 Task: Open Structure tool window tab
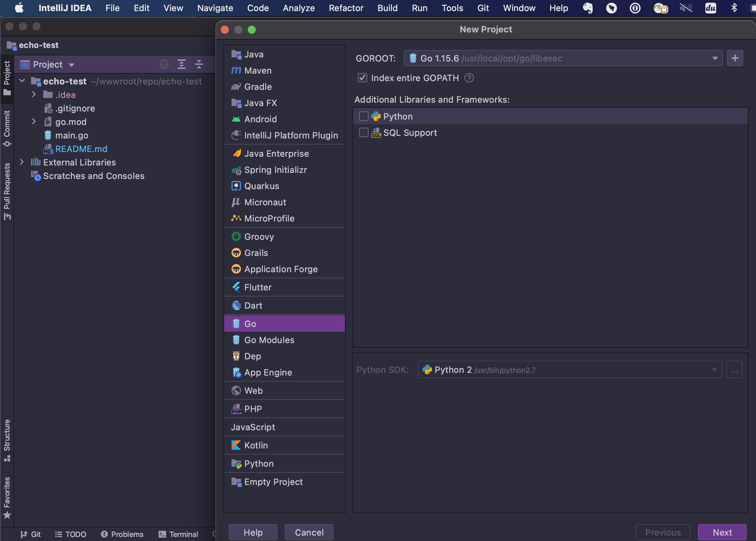click(x=7, y=440)
